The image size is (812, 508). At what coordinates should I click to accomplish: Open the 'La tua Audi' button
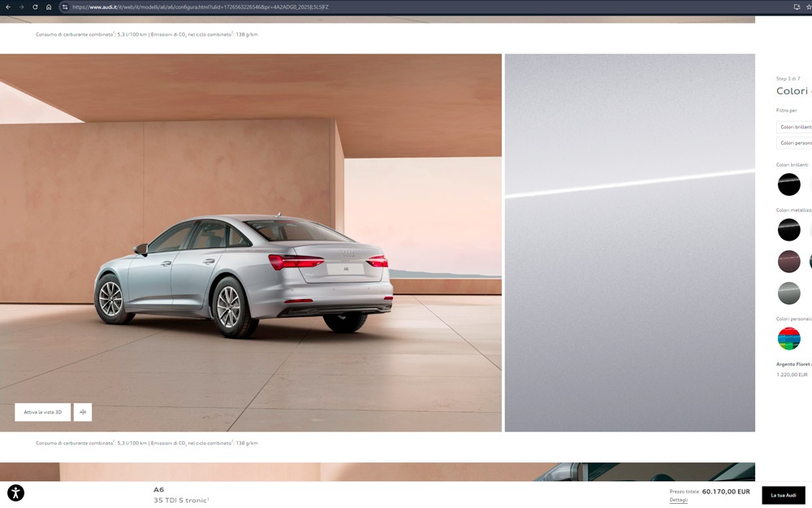pyautogui.click(x=784, y=495)
